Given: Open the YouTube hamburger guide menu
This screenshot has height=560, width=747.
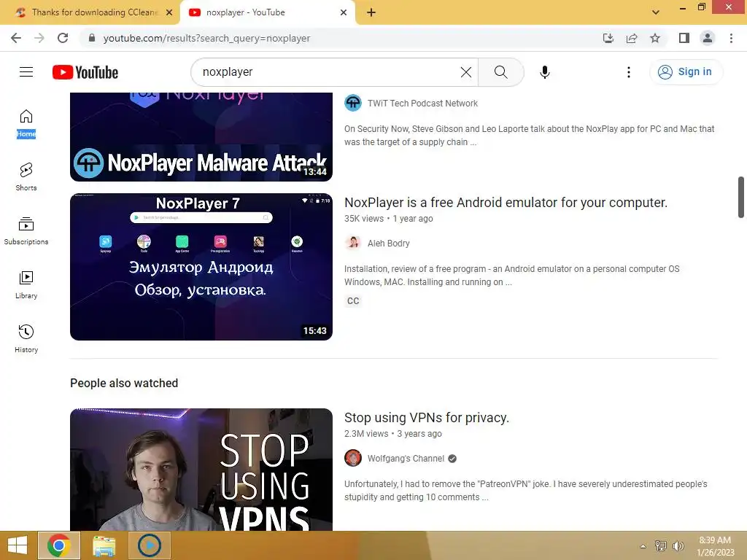Looking at the screenshot, I should pyautogui.click(x=26, y=72).
